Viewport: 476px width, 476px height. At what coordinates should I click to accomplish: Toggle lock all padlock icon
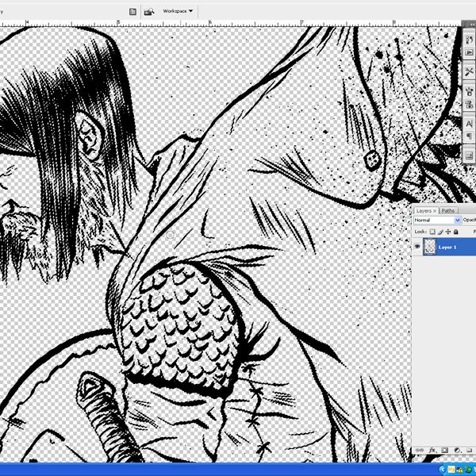(x=456, y=232)
